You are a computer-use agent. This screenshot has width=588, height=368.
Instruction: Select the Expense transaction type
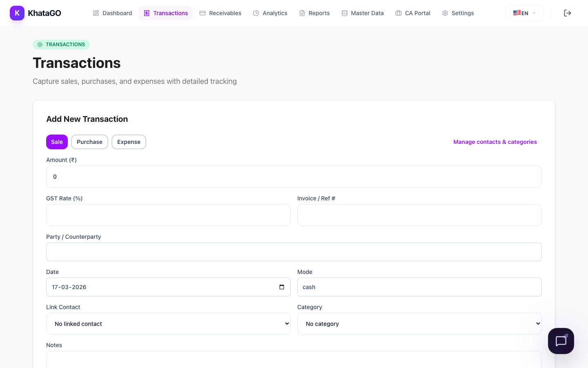click(129, 142)
